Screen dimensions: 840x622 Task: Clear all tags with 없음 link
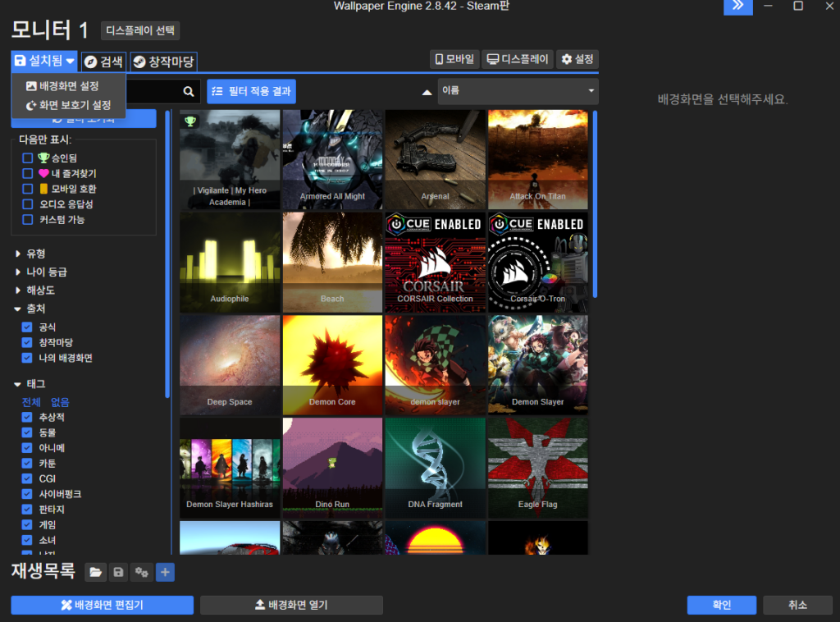60,402
